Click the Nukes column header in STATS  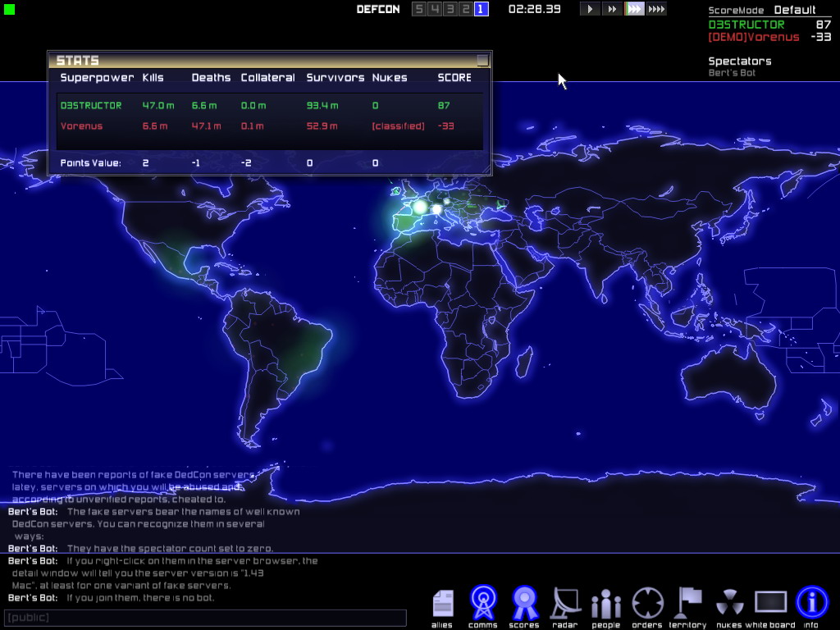pos(390,78)
